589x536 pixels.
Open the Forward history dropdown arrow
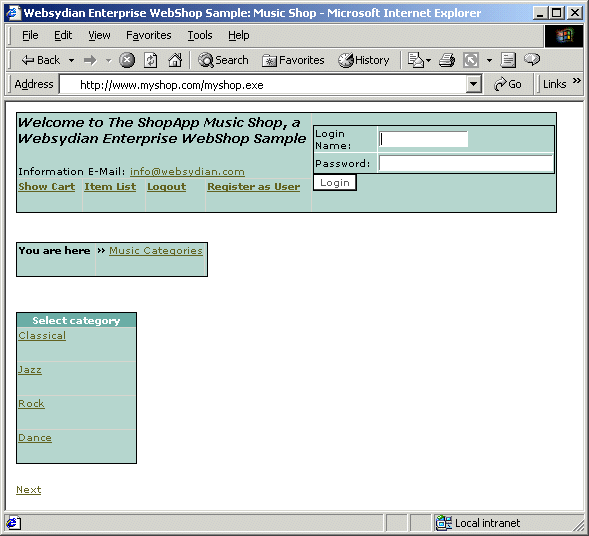click(108, 60)
